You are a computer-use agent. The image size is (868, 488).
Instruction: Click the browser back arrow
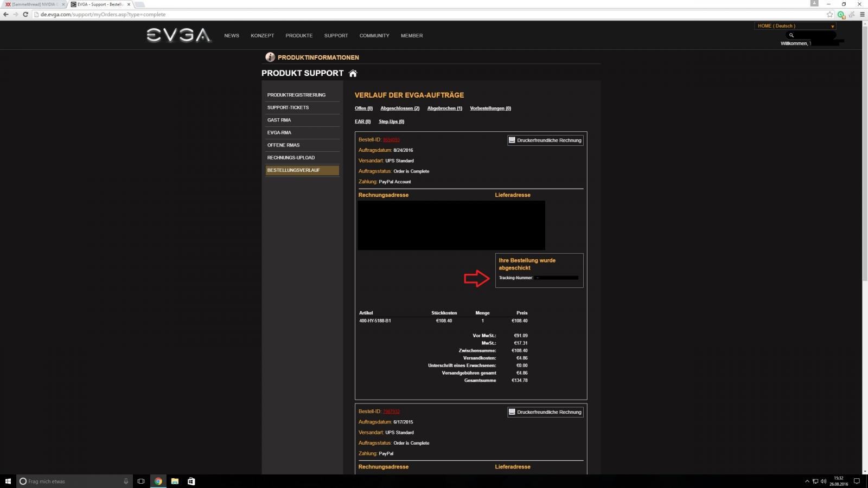click(6, 15)
